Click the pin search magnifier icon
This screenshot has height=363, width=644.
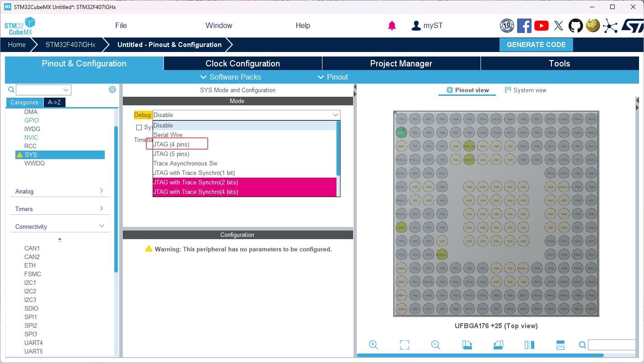click(583, 345)
